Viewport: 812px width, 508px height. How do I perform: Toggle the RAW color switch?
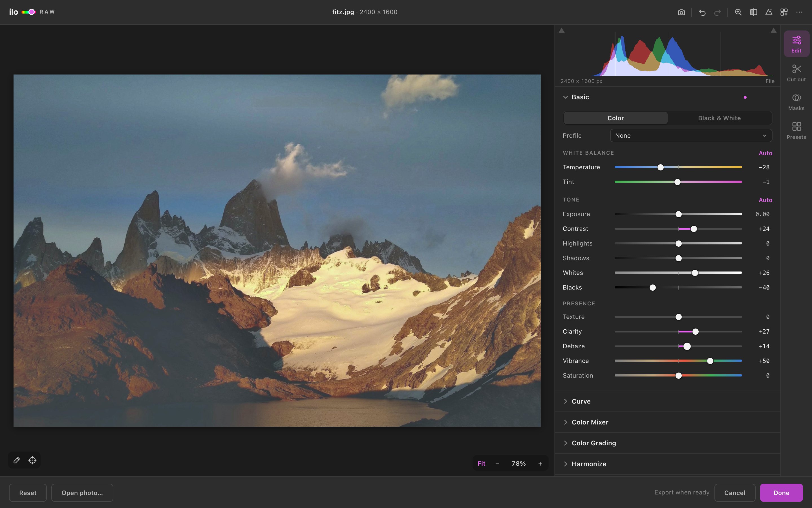[x=28, y=12]
